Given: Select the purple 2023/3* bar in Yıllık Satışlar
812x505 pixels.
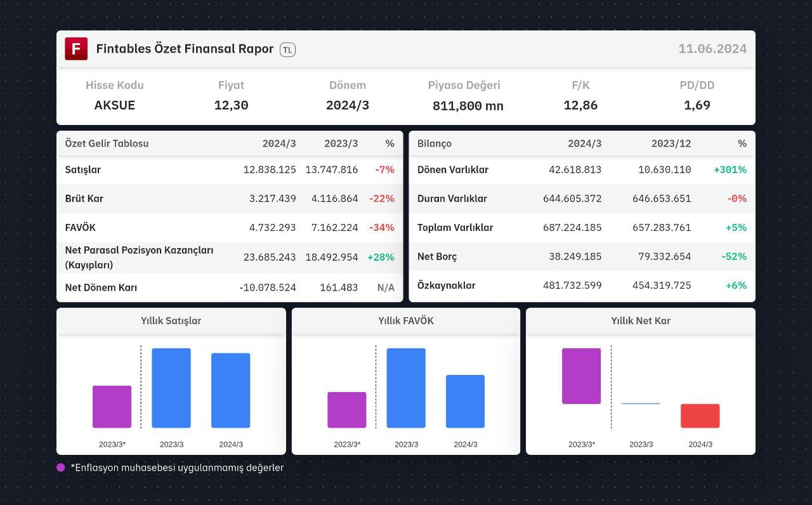Looking at the screenshot, I should click(x=112, y=407).
